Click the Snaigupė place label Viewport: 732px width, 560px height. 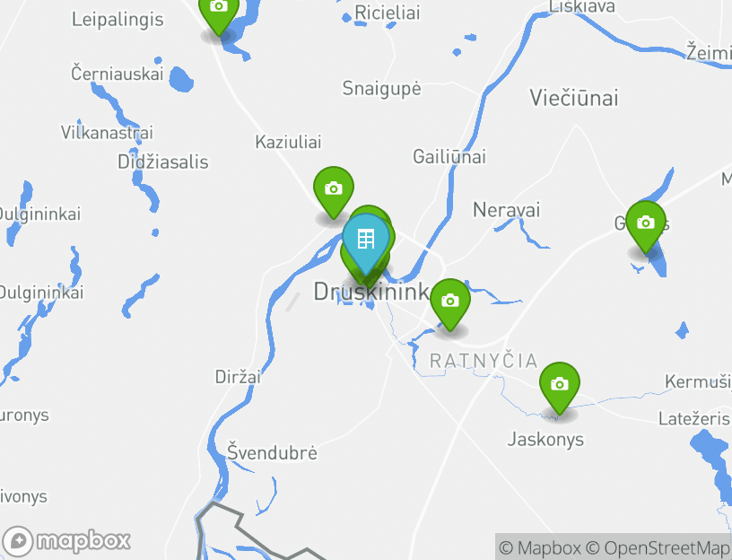point(381,89)
